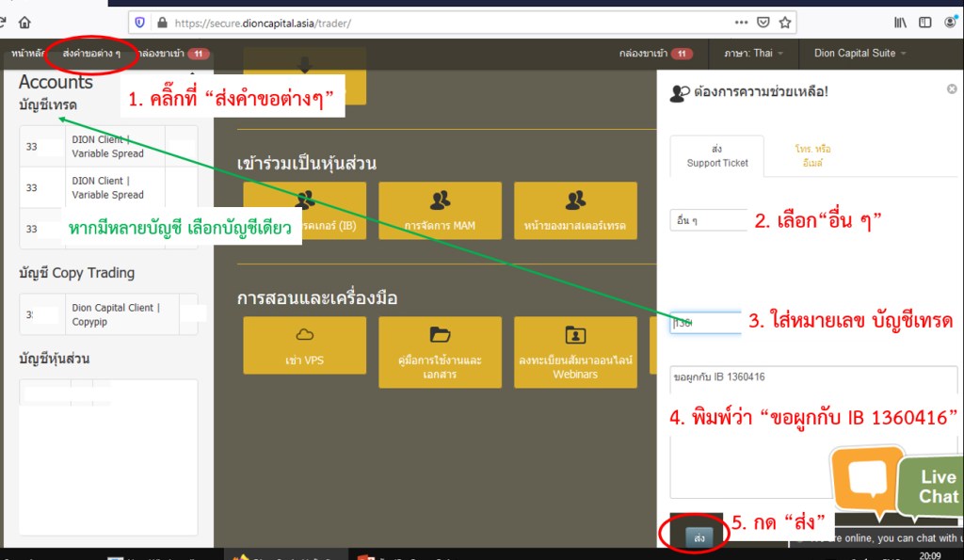The width and height of the screenshot is (964, 560).
Task: Select the ส่ง Support Ticket tab
Action: 717,156
